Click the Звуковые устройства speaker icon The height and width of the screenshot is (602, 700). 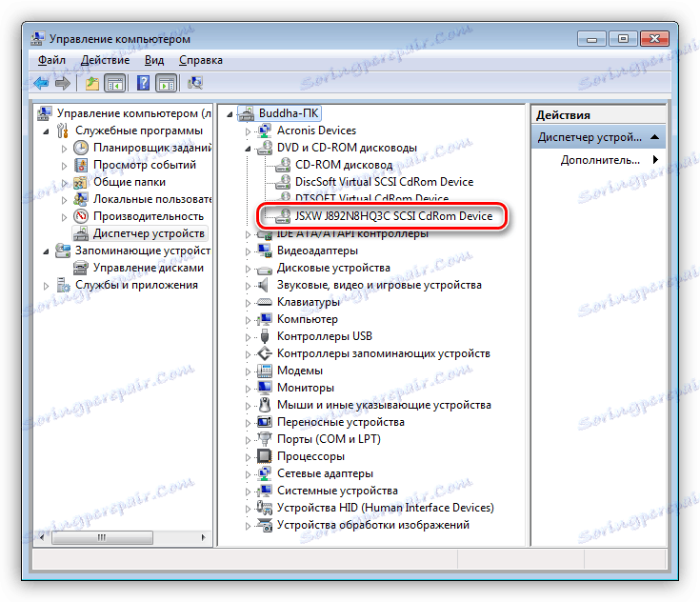tap(265, 285)
